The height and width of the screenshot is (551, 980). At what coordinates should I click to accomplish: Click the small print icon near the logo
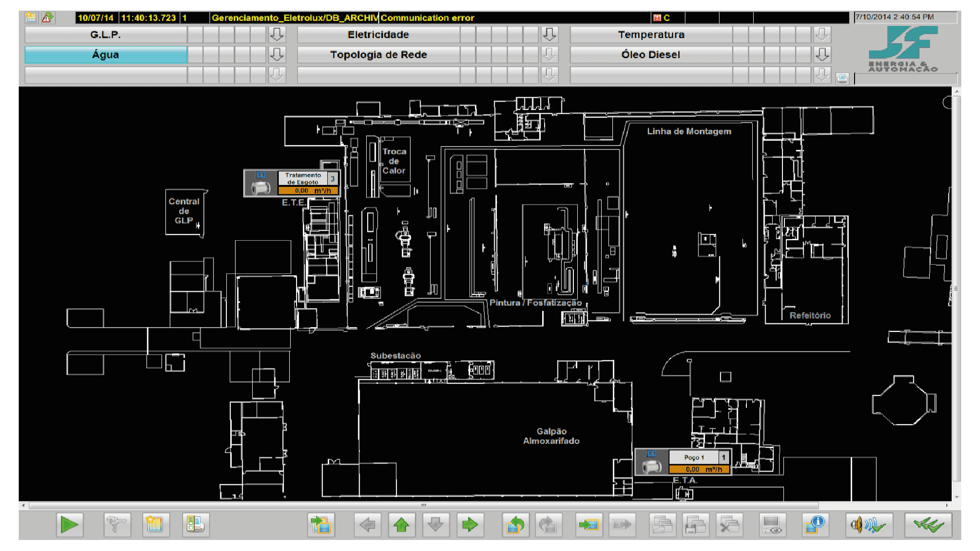coord(842,78)
